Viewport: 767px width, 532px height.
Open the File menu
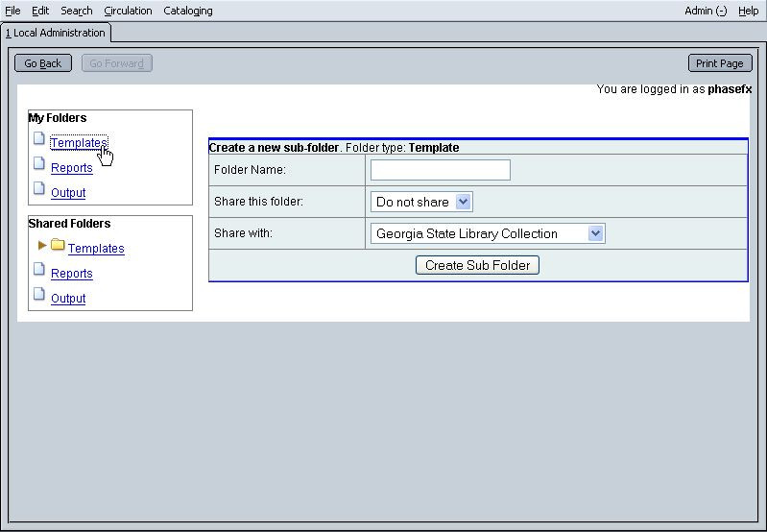12,11
